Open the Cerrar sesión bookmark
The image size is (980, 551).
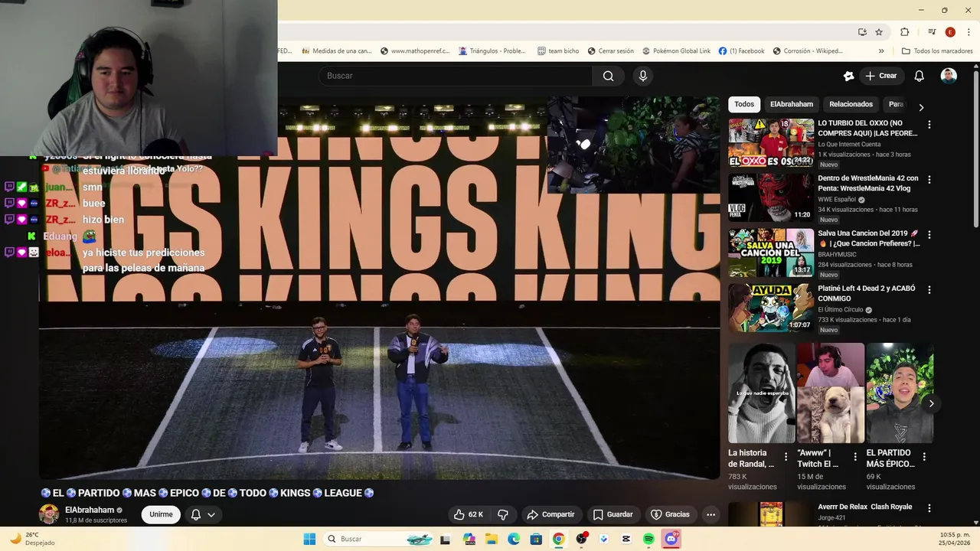click(x=611, y=51)
